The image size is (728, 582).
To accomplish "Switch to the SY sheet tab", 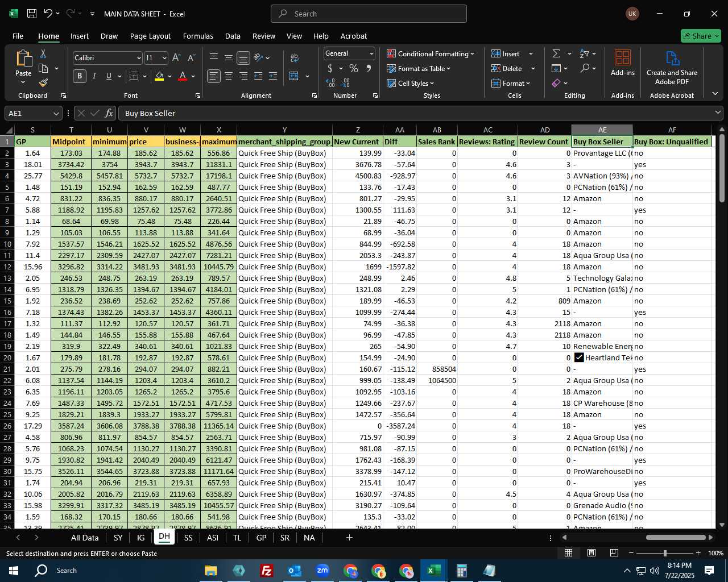I will (118, 538).
